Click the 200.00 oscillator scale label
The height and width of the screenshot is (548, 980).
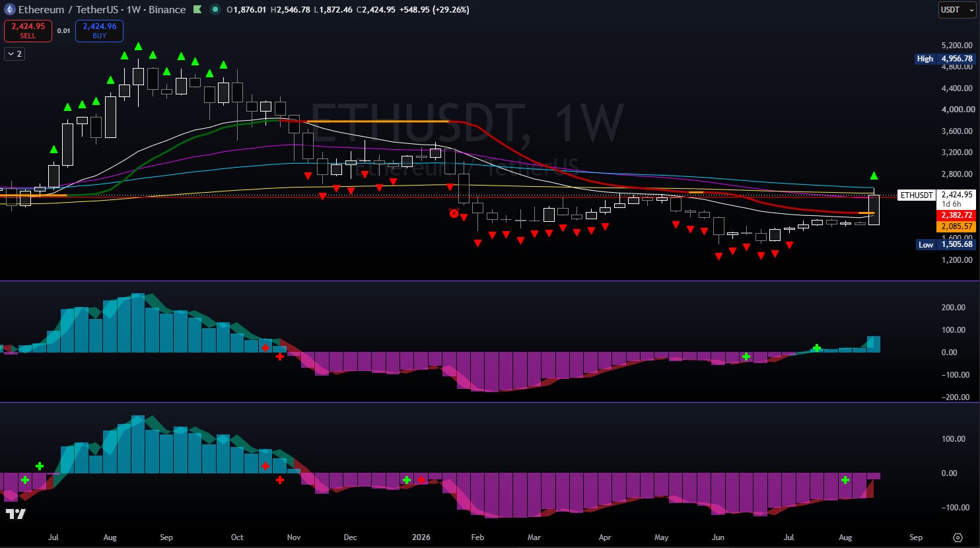(x=954, y=308)
